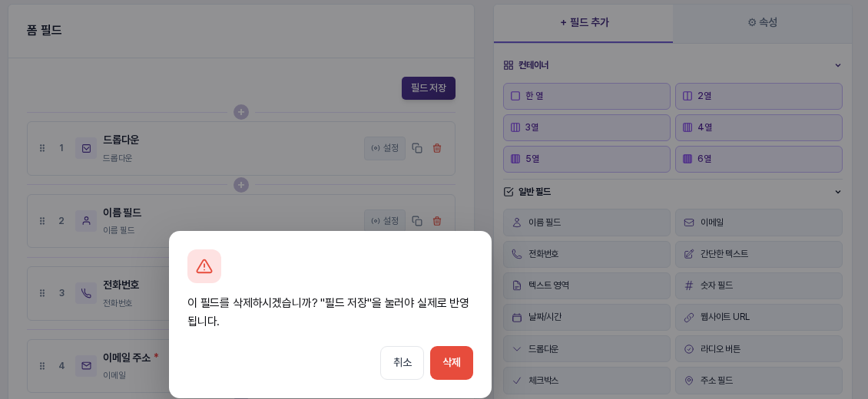Grab the drag handle of row 3 전화번호

click(x=42, y=293)
